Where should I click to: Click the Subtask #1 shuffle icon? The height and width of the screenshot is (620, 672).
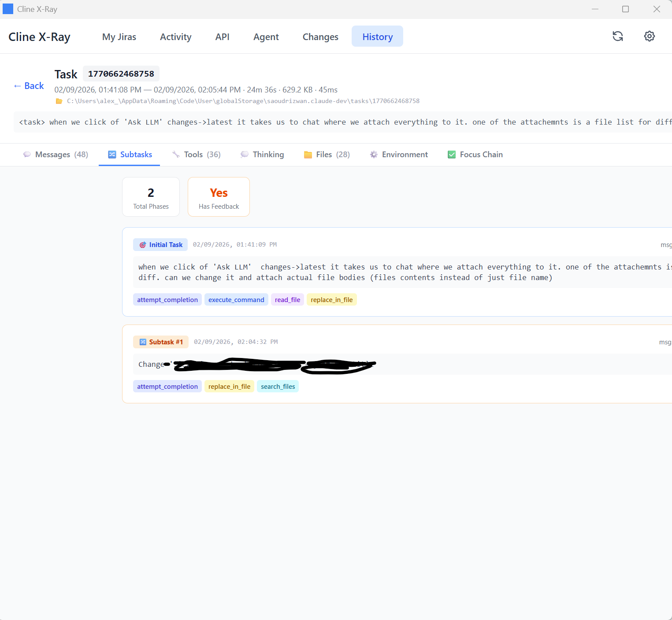tap(143, 342)
